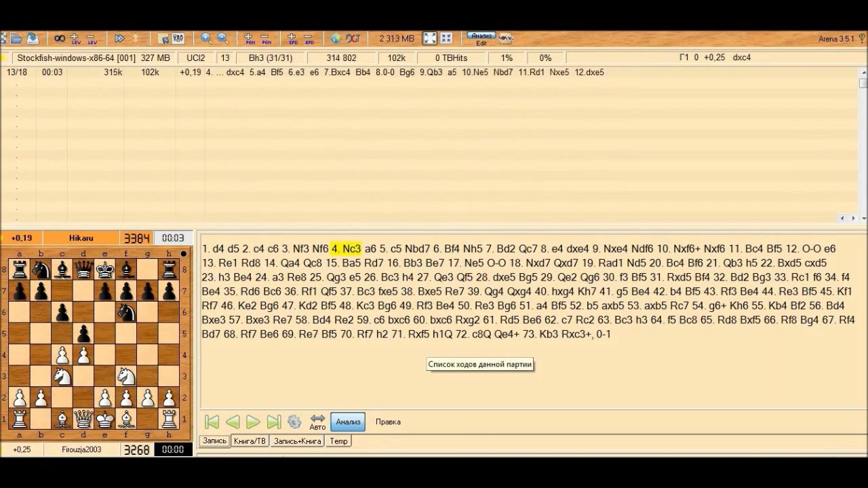Click the Firouzja2003 player name label

[x=81, y=449]
